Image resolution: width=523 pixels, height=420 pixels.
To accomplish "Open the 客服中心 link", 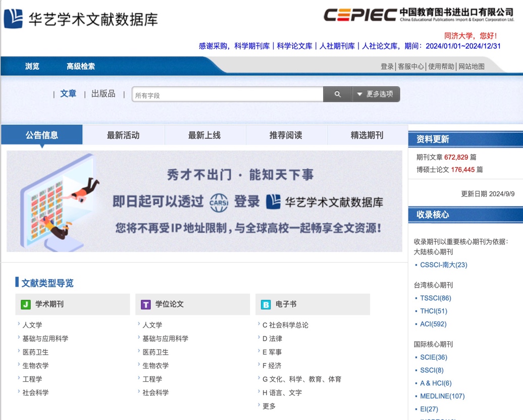I will click(x=411, y=67).
